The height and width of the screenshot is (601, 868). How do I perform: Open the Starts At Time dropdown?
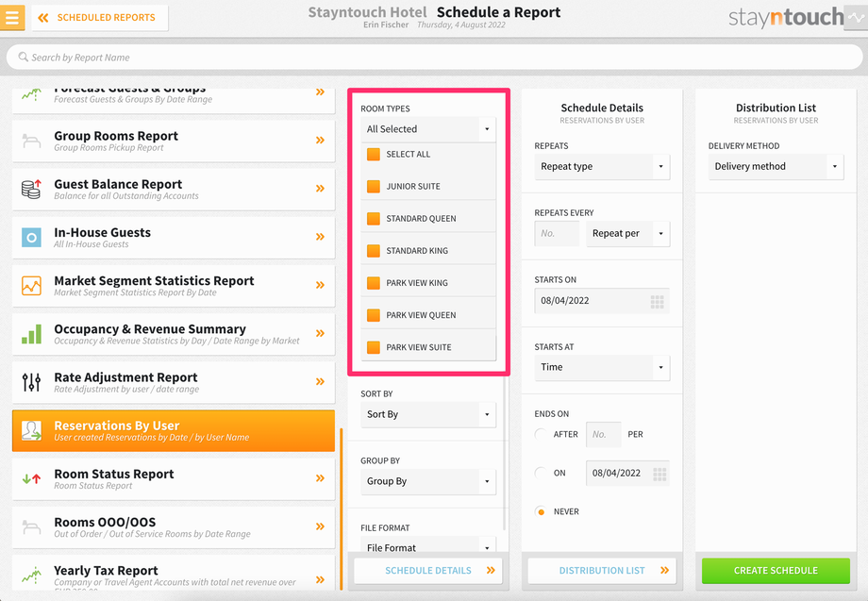tap(602, 367)
